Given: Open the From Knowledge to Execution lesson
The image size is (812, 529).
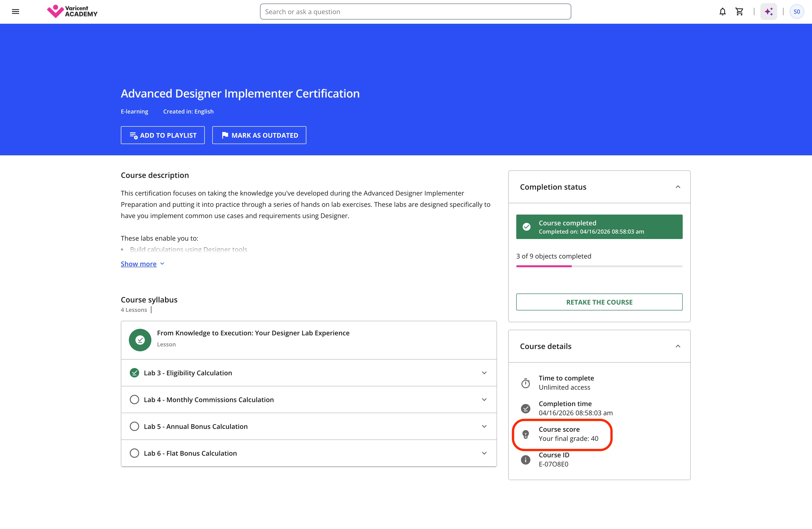Looking at the screenshot, I should point(253,333).
